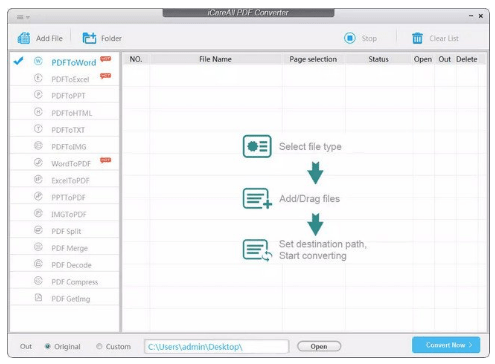
Task: Select the Custom output radio button
Action: click(x=99, y=346)
